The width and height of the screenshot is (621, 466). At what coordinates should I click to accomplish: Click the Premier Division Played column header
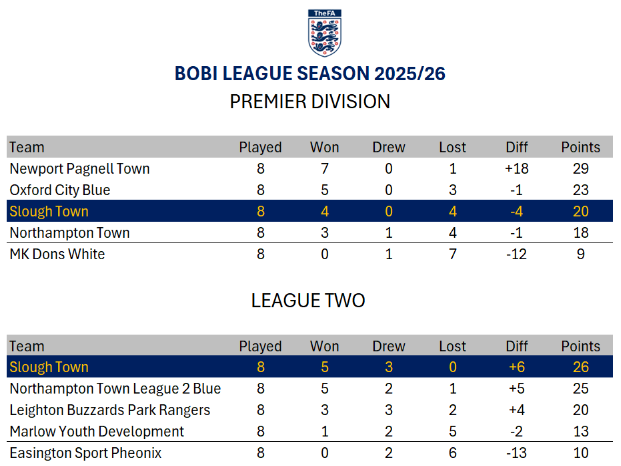click(x=260, y=147)
